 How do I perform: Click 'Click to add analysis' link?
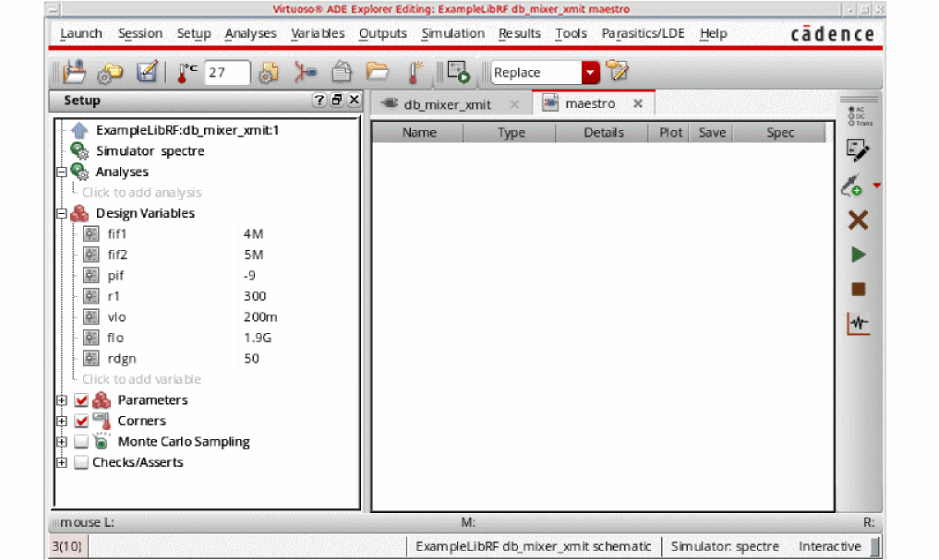tap(141, 193)
